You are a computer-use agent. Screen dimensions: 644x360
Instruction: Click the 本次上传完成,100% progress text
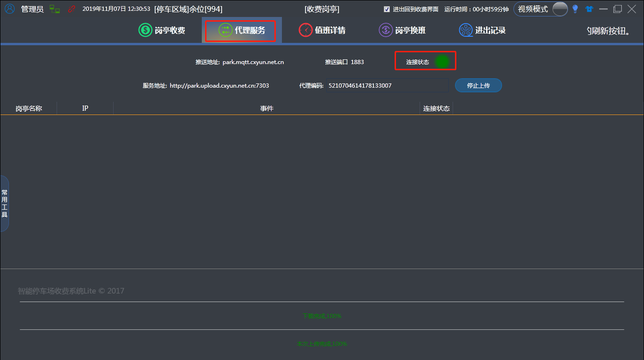(322, 344)
